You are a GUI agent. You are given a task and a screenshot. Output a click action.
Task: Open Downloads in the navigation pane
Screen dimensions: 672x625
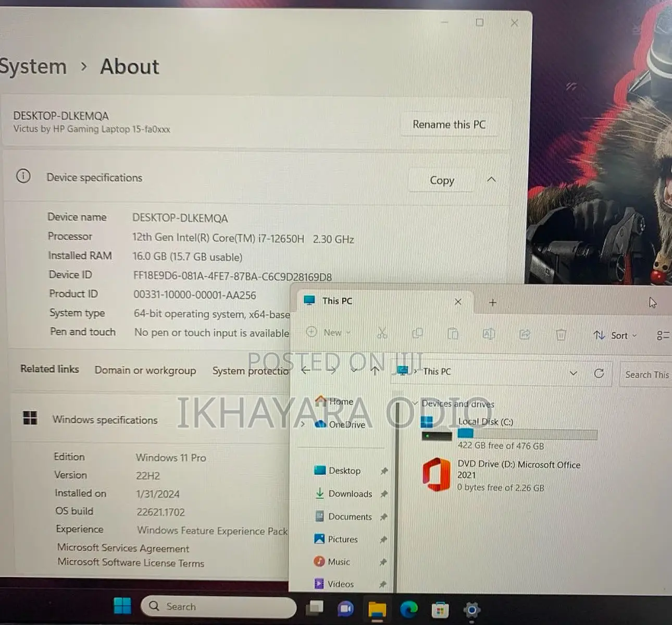pos(344,494)
